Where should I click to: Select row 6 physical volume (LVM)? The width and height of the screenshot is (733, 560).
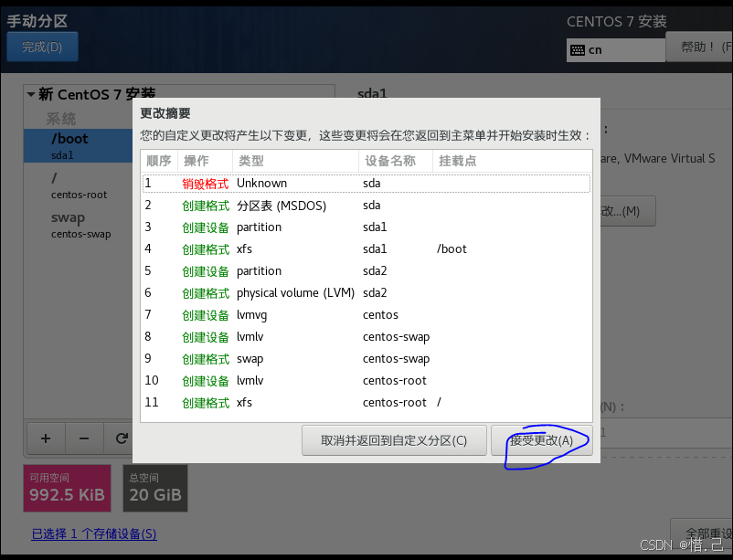(366, 293)
